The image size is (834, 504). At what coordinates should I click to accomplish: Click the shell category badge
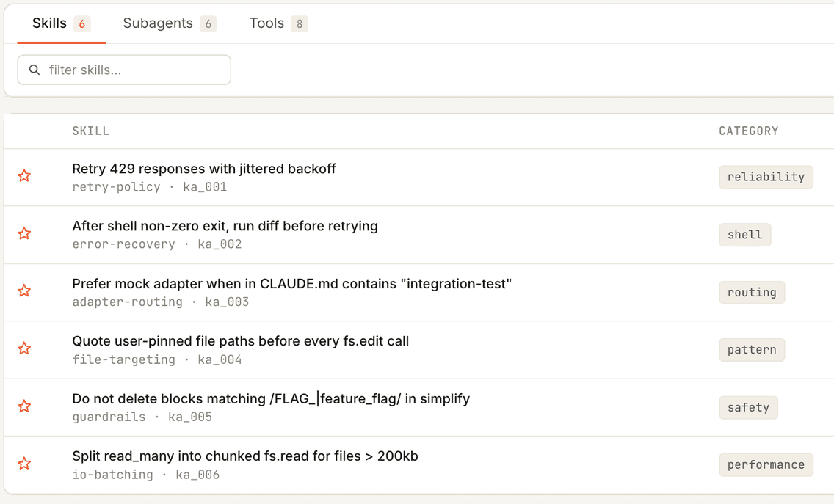coord(744,234)
